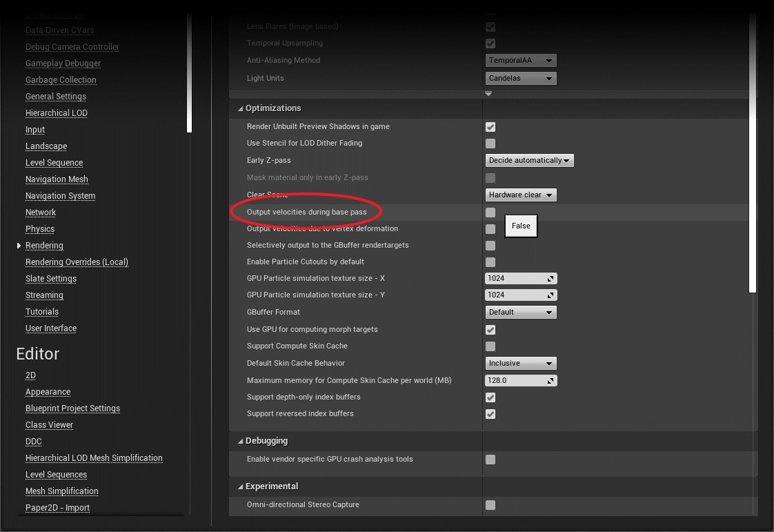Screen dimensions: 774x532
Task: Toggle the "Output velocities during base pass" checkbox
Action: pyautogui.click(x=490, y=212)
